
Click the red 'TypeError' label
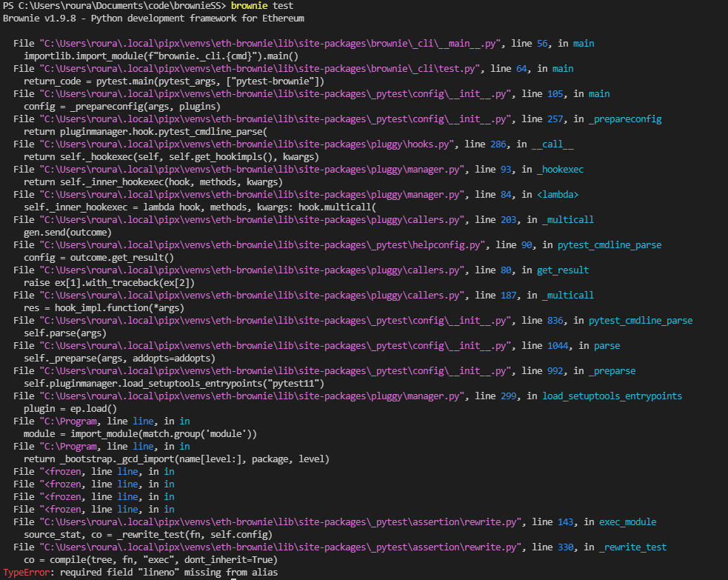click(x=26, y=572)
